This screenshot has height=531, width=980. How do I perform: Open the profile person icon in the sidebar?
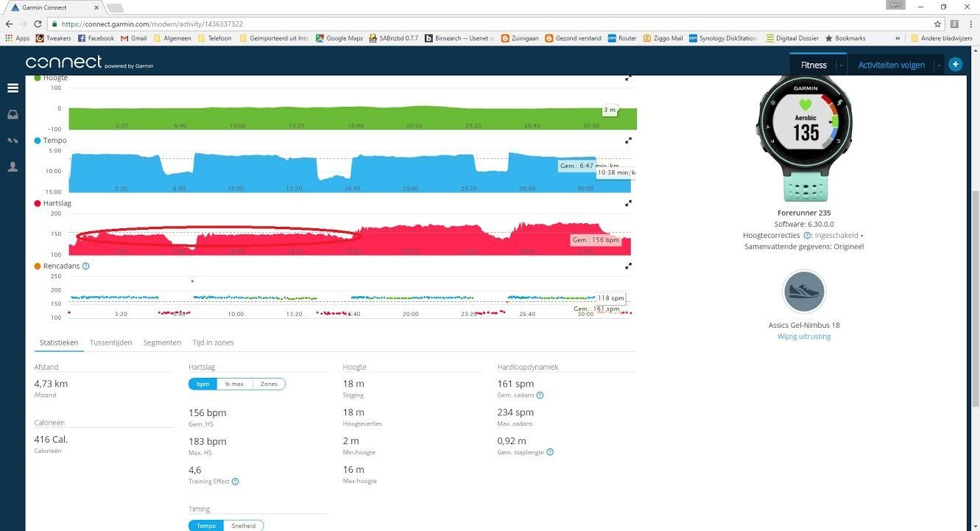click(13, 166)
